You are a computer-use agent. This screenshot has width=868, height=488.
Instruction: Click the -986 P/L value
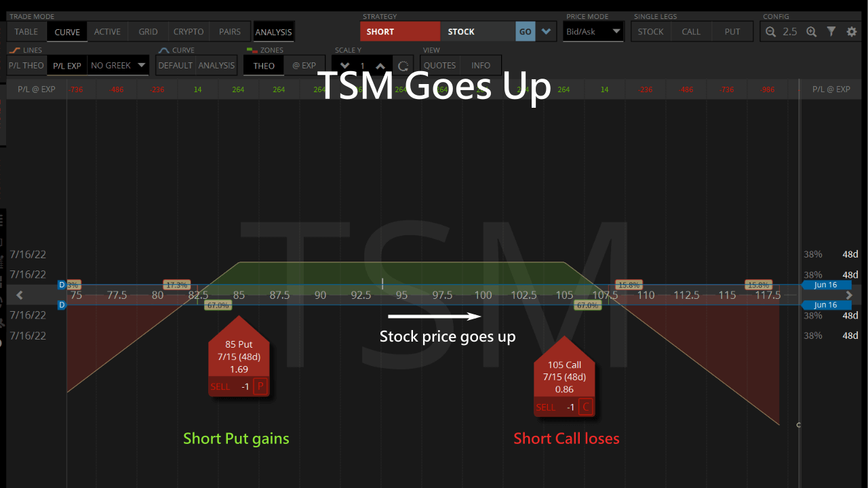(768, 89)
